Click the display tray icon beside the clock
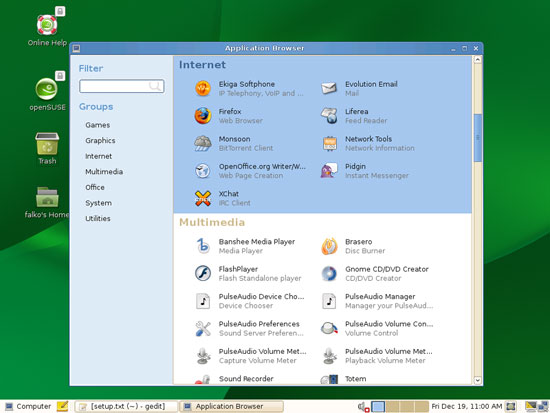This screenshot has height=413, width=550. (x=511, y=406)
